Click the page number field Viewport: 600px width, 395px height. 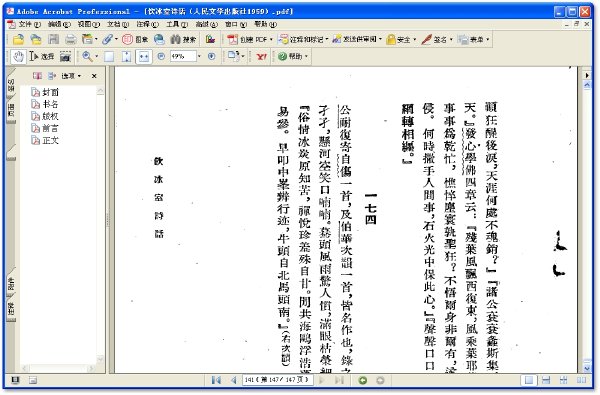pyautogui.click(x=277, y=380)
